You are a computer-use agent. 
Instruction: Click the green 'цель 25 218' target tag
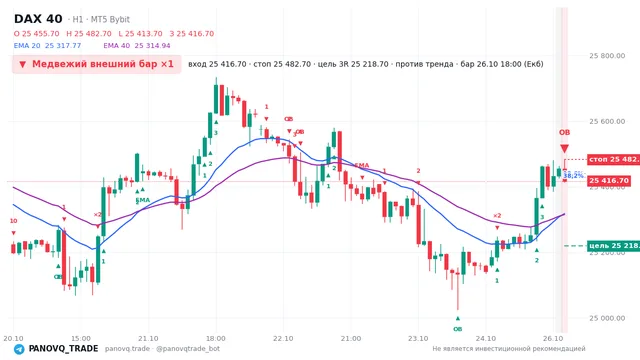point(613,246)
